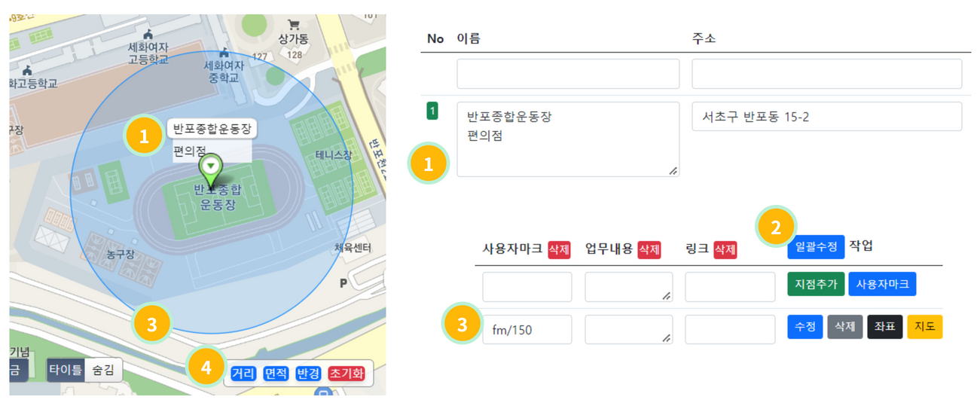The image size is (980, 412).
Task: Click the blue 수정 button in row
Action: pyautogui.click(x=804, y=327)
